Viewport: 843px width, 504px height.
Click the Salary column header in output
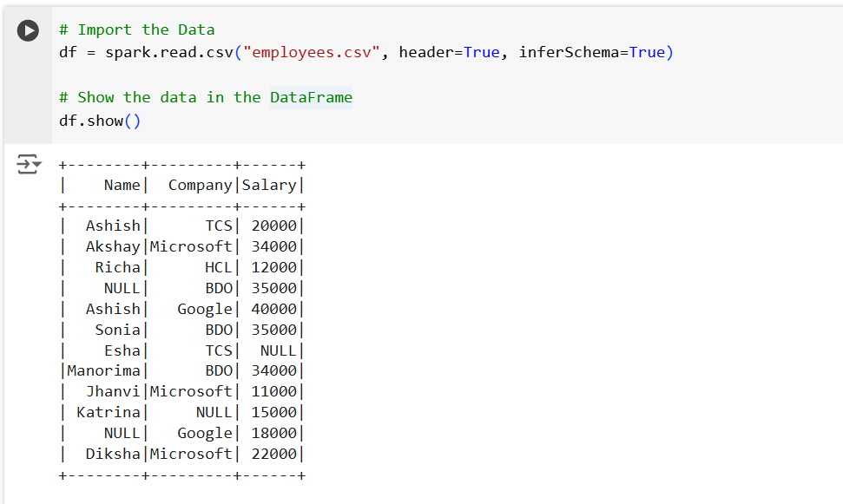coord(270,184)
